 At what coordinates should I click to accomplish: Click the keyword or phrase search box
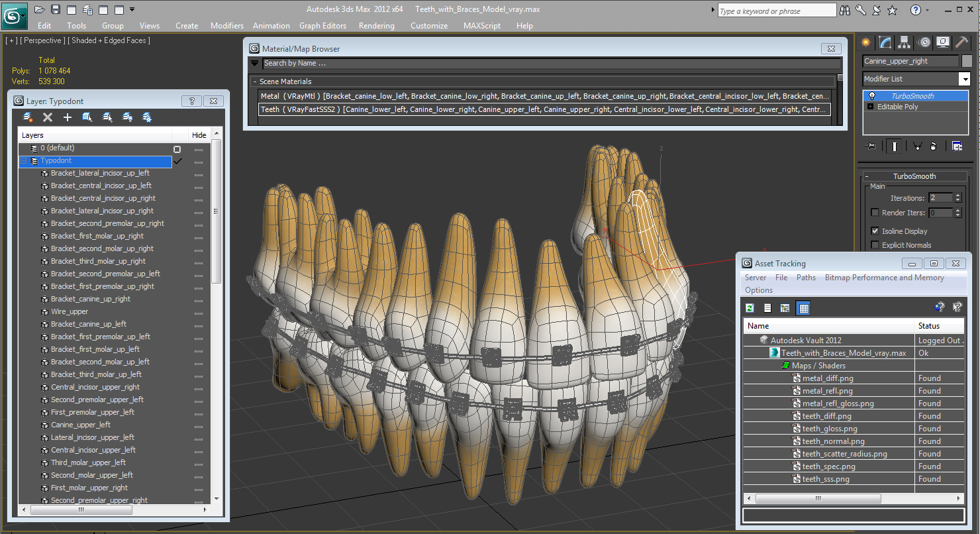click(x=777, y=11)
